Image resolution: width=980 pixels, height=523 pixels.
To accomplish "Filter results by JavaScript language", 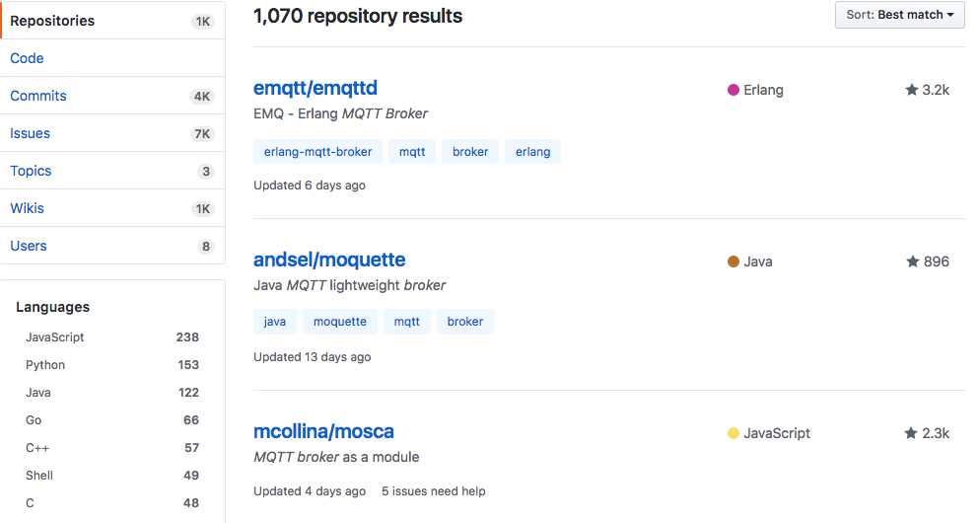I will (x=55, y=337).
